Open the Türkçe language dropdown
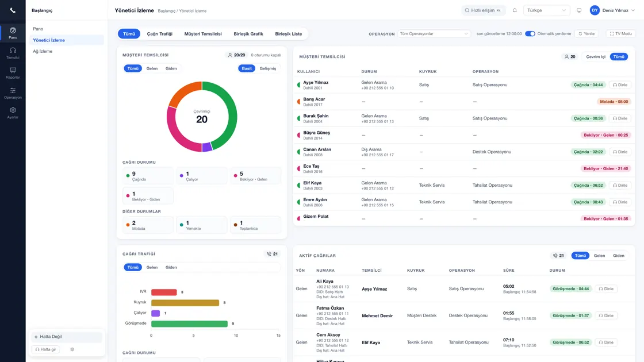Image resolution: width=644 pixels, height=362 pixels. pos(546,10)
